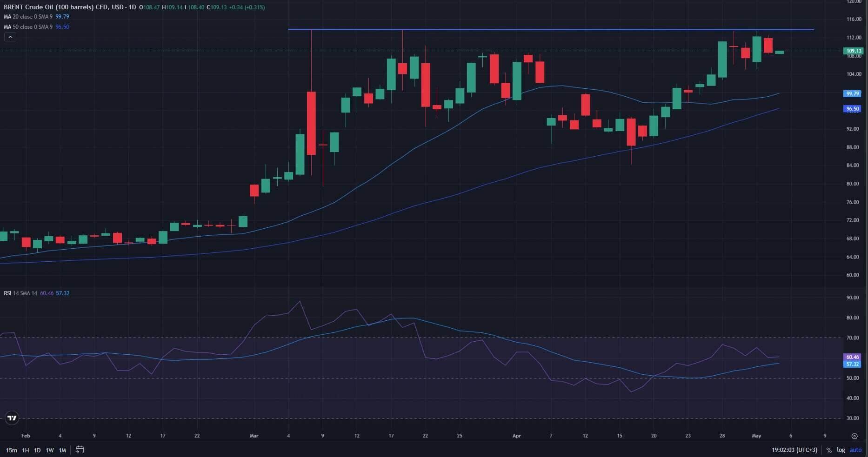Select the 1D timeframe
This screenshot has width=868, height=457.
click(37, 450)
